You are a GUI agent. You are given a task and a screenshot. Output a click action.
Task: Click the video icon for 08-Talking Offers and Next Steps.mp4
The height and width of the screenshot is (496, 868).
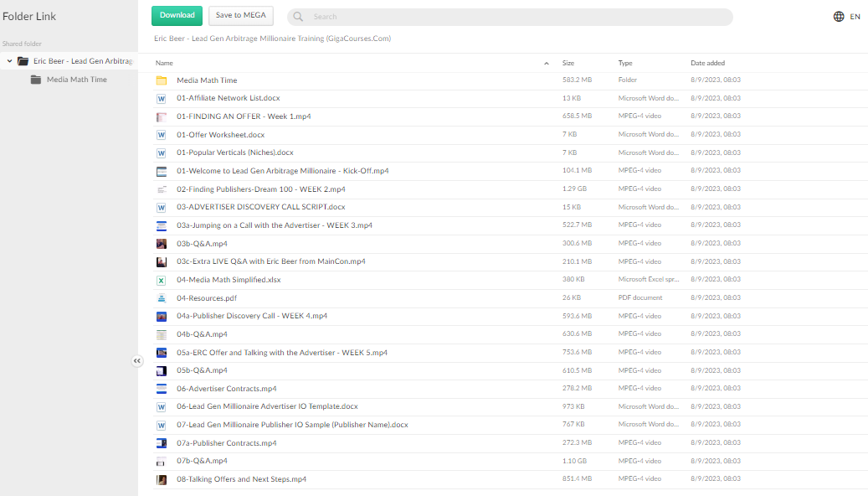pos(162,479)
